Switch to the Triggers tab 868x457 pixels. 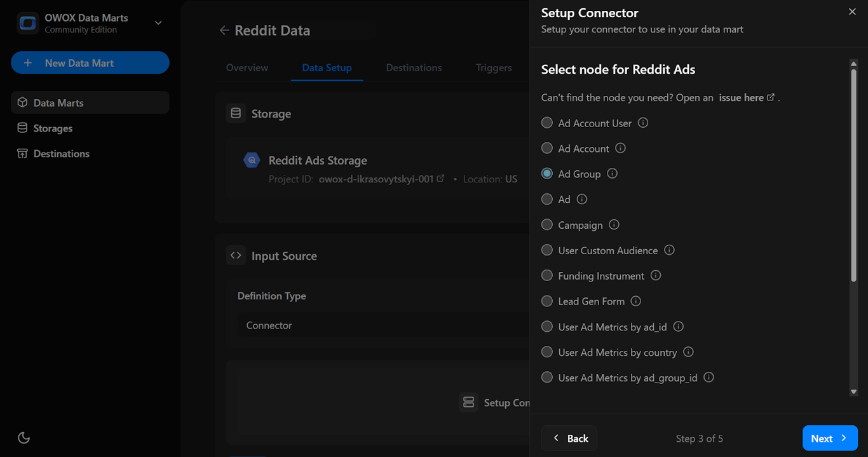pos(494,67)
